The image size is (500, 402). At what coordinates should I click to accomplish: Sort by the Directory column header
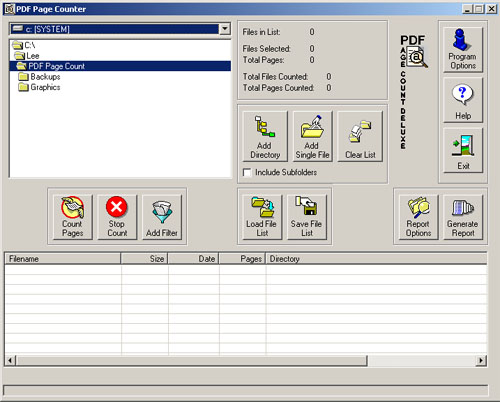click(x=376, y=259)
